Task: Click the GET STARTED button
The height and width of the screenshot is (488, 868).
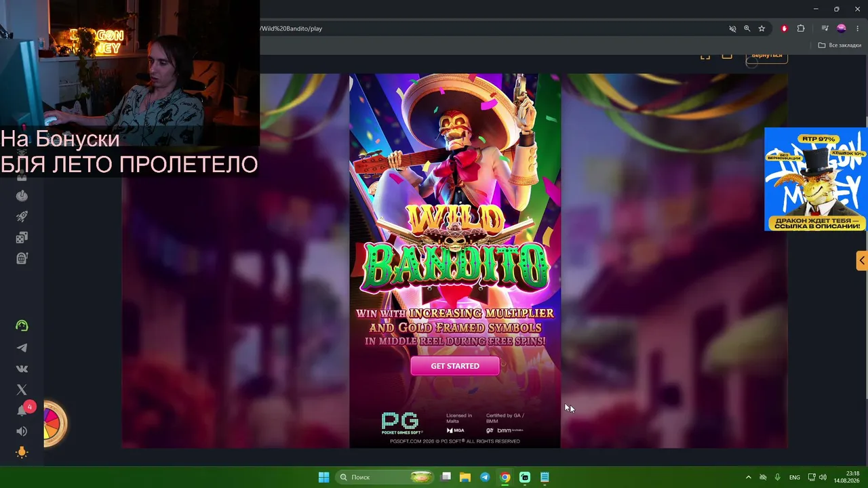Action: click(455, 366)
